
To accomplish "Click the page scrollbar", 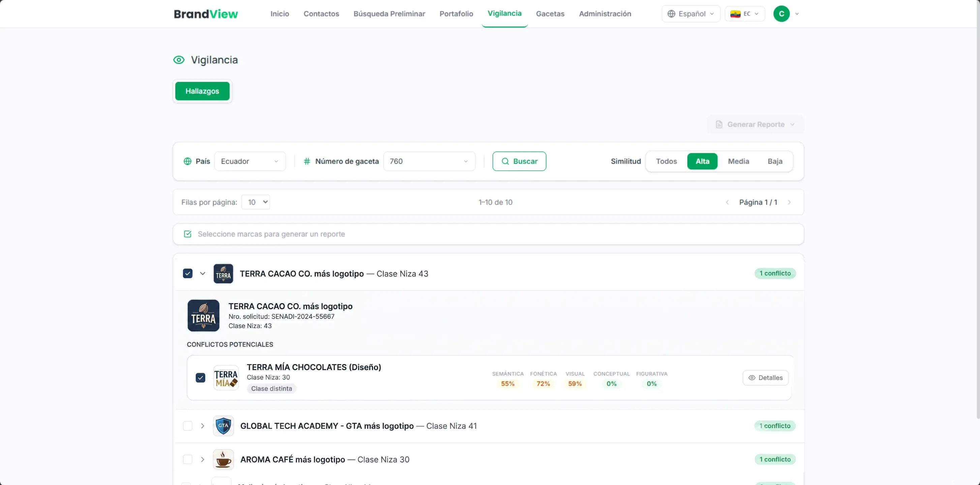I will 978,209.
